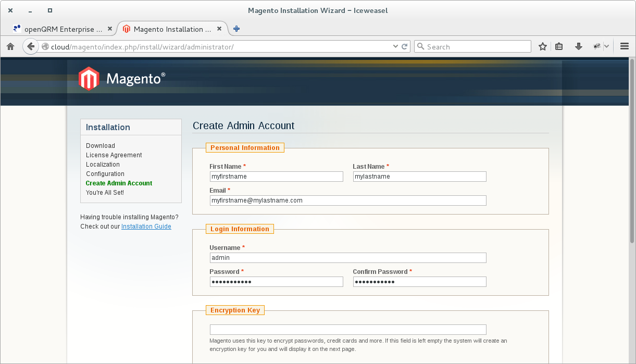The image size is (636, 364).
Task: Click the Login Information legend
Action: click(240, 229)
